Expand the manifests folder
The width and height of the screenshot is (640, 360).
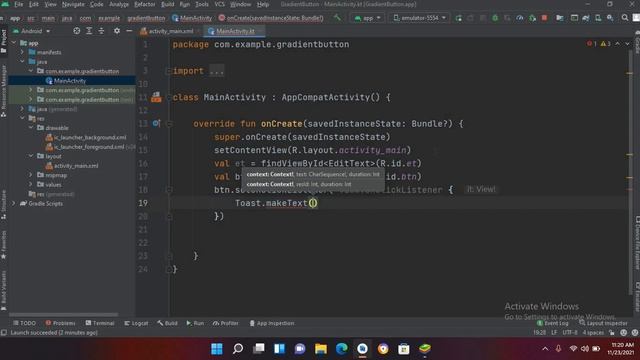(22, 52)
